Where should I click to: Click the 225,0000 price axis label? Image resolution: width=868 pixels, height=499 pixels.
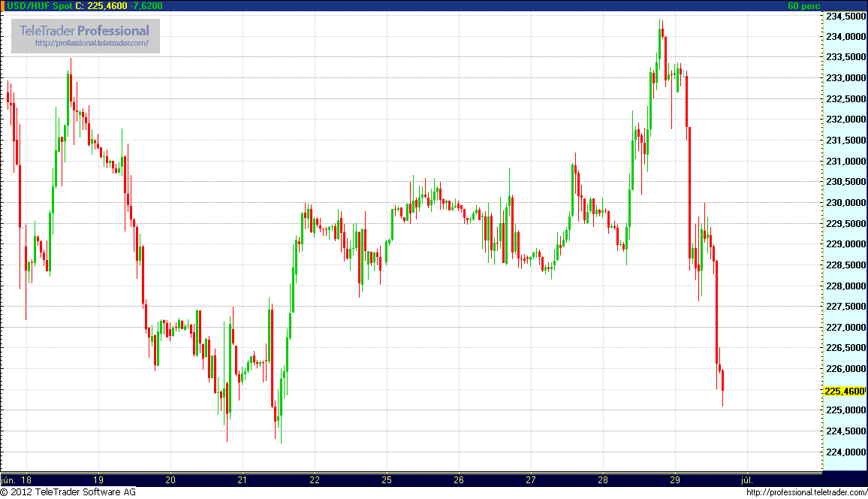[846, 410]
